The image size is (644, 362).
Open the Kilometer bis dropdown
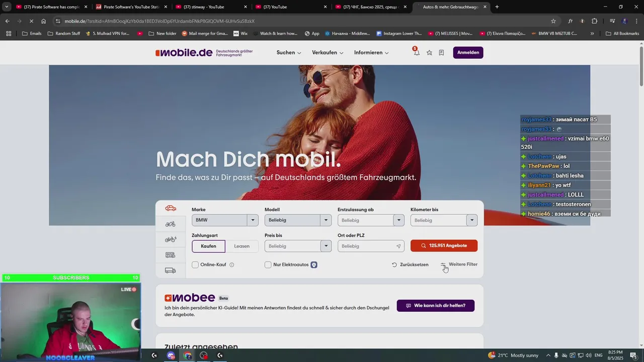click(444, 220)
